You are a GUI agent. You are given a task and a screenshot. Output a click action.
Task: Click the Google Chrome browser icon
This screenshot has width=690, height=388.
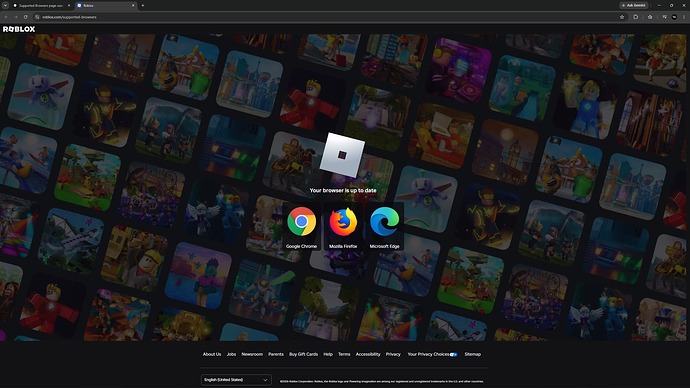301,221
